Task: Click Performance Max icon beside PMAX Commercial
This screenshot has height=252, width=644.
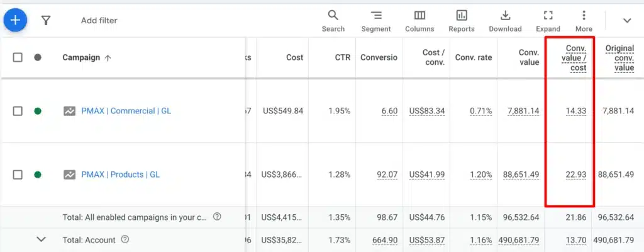Action: click(69, 111)
